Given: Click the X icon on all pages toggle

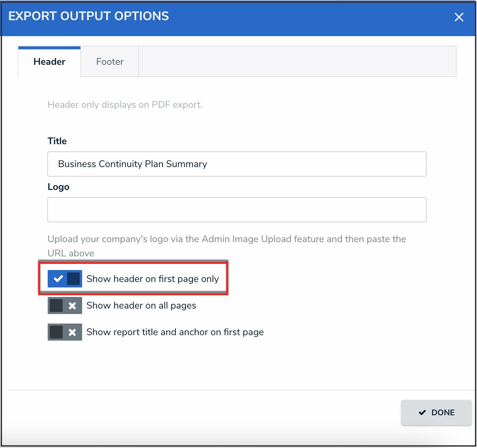Looking at the screenshot, I should (72, 305).
